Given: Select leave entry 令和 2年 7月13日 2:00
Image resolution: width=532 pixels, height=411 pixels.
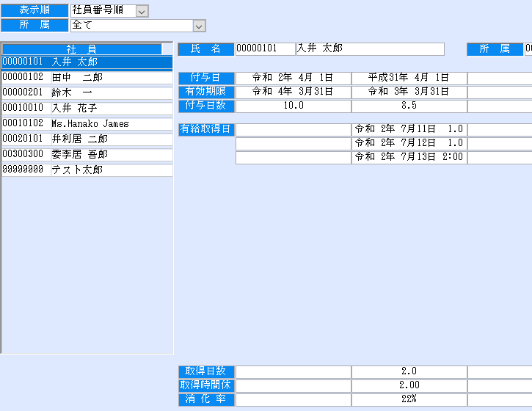Looking at the screenshot, I should (409, 158).
